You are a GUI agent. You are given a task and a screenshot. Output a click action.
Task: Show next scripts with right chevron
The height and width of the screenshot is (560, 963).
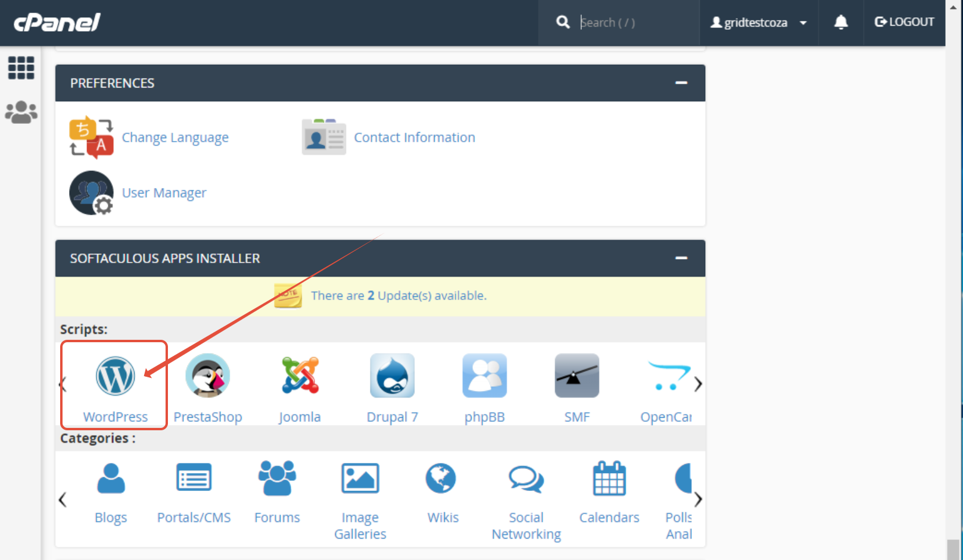[x=698, y=384]
